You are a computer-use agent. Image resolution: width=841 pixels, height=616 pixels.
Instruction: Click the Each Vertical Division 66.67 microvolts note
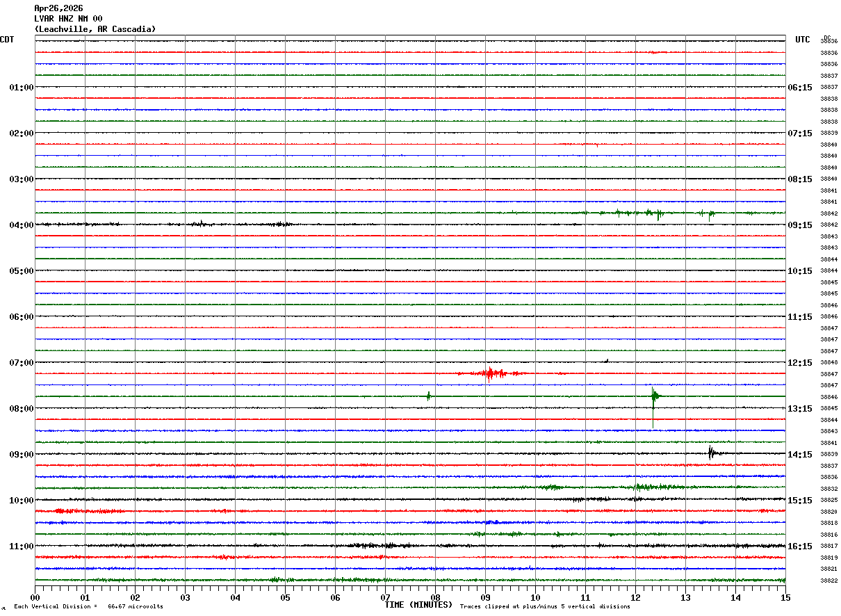[x=89, y=607]
